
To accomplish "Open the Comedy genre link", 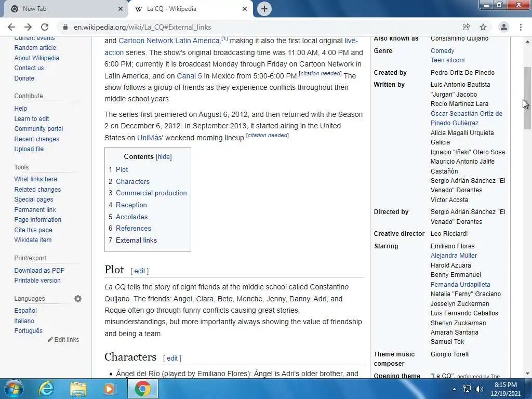I will point(443,51).
